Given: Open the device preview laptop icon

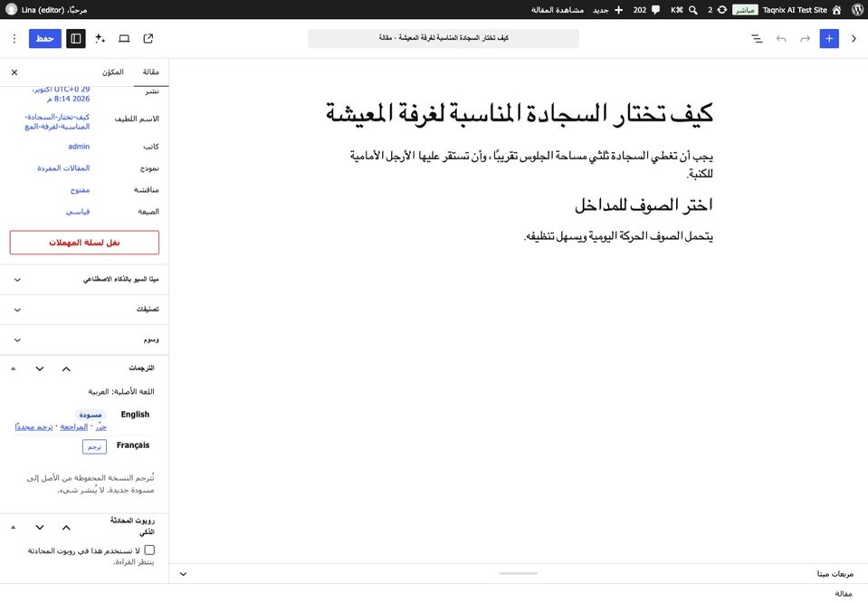Looking at the screenshot, I should pyautogui.click(x=124, y=38).
